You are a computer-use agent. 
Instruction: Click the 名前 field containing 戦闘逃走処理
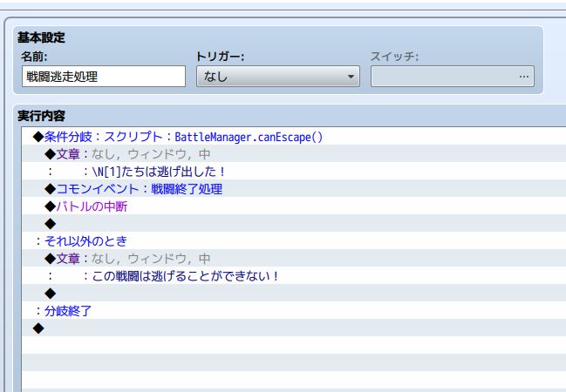pyautogui.click(x=104, y=76)
